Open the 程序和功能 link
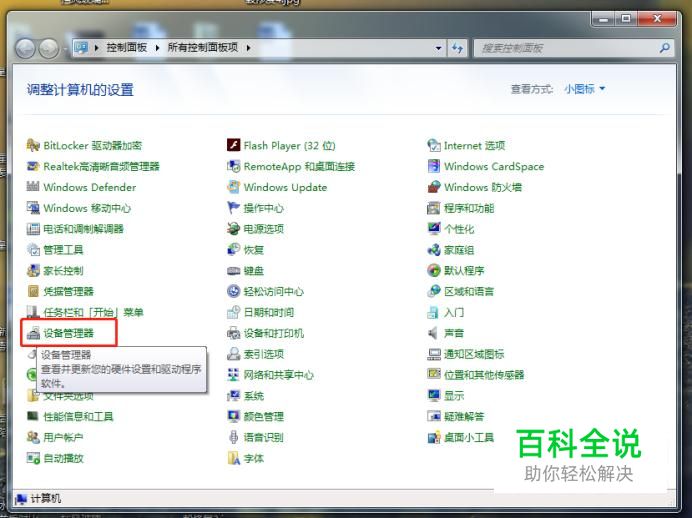 [x=469, y=208]
